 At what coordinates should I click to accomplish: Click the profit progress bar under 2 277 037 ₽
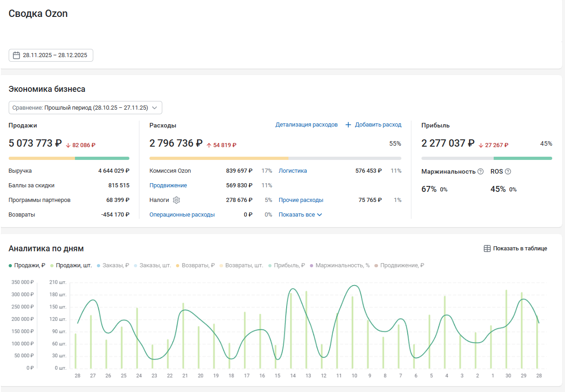[487, 159]
